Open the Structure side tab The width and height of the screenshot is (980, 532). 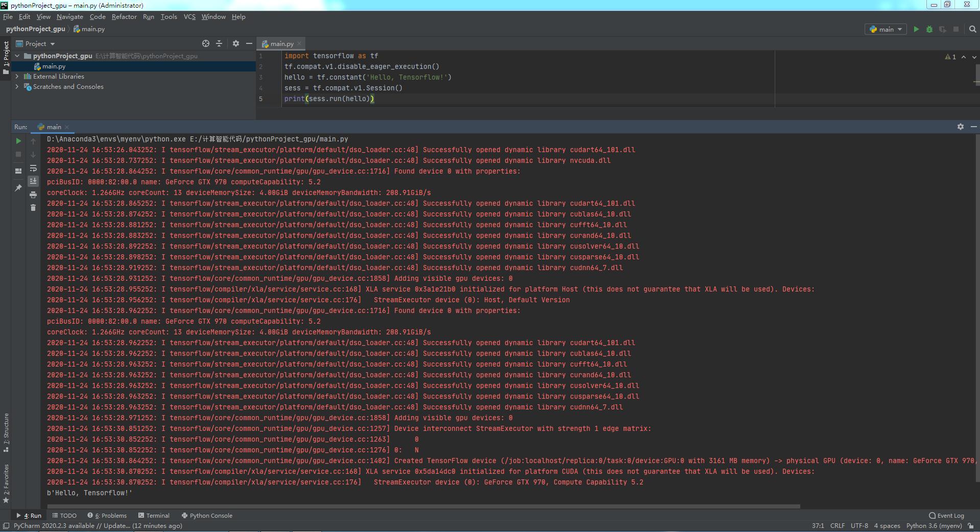(x=6, y=432)
